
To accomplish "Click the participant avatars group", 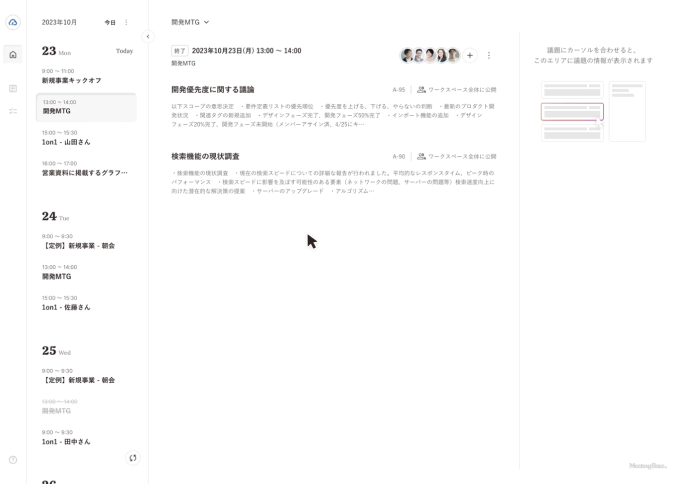I will click(x=430, y=56).
